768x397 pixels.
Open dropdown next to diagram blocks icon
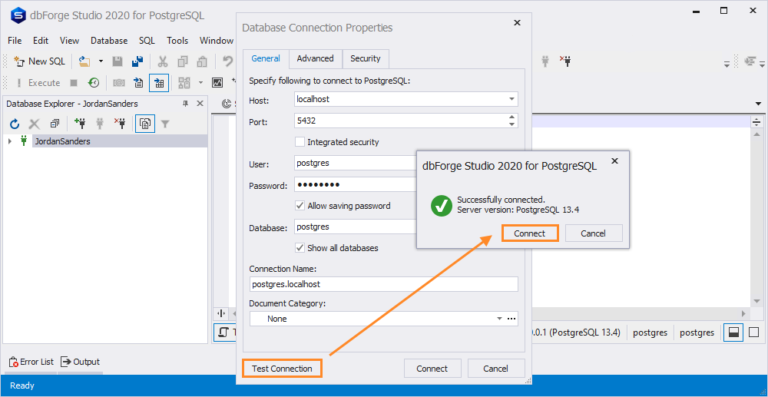tap(200, 83)
